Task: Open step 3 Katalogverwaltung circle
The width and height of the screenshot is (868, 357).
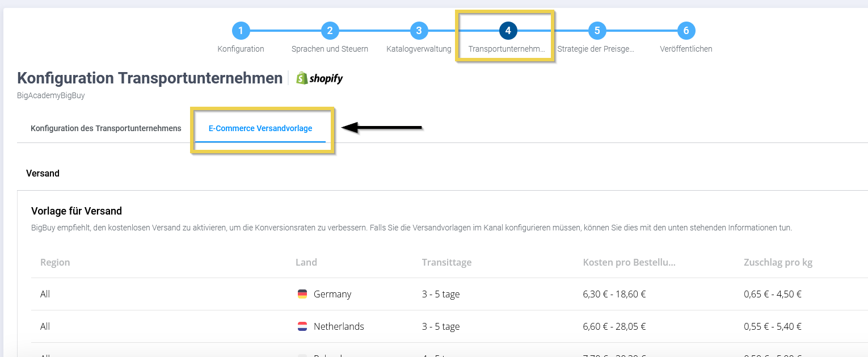Action: coord(419,31)
